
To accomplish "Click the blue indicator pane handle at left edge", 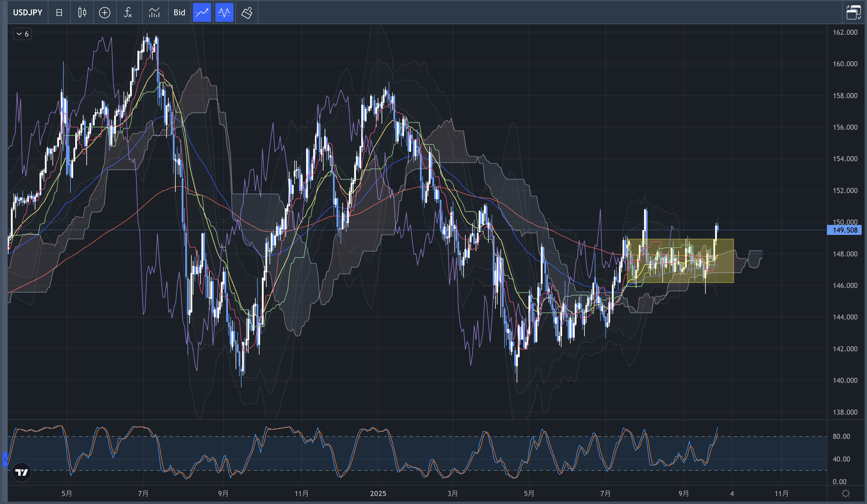I will tap(5, 459).
